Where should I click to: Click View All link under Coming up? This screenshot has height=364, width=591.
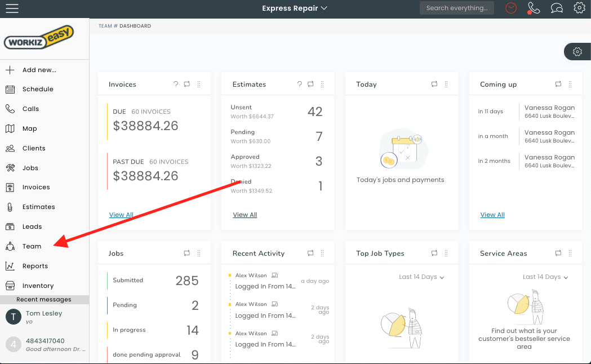pos(492,215)
